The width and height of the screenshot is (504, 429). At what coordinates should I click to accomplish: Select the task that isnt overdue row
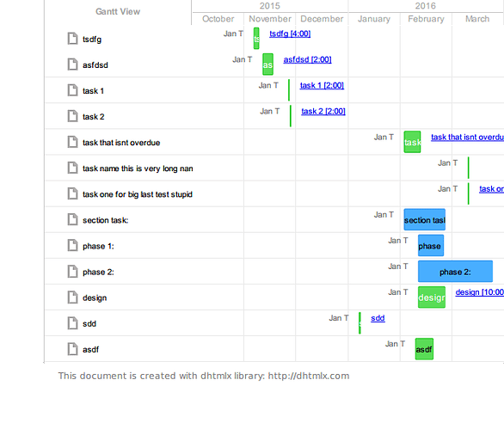click(274, 142)
